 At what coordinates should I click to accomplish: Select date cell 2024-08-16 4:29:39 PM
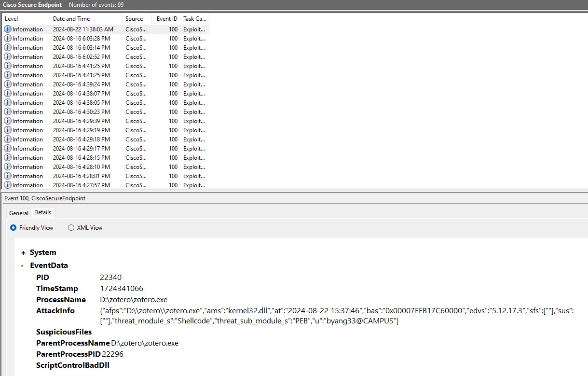(x=82, y=121)
